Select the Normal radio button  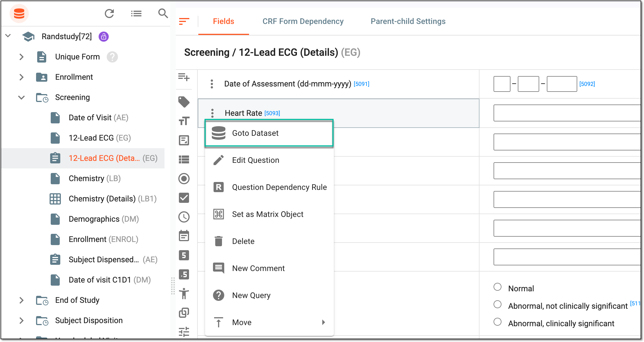[498, 287]
